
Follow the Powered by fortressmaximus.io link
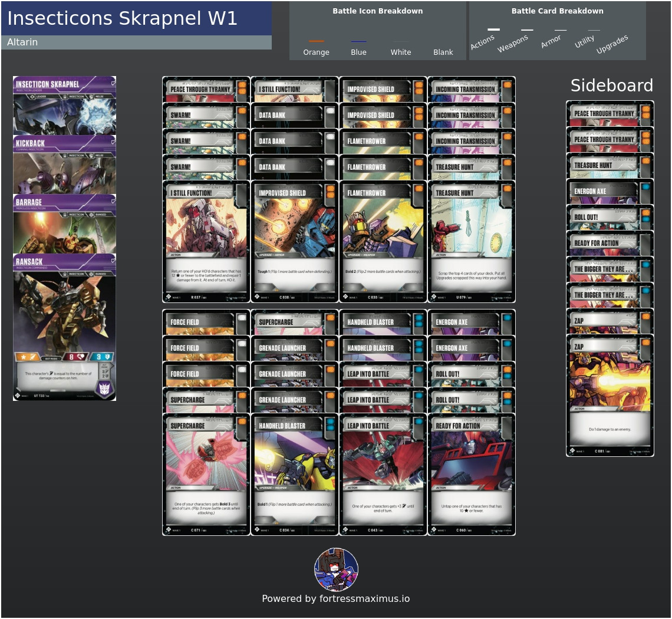[x=336, y=599]
